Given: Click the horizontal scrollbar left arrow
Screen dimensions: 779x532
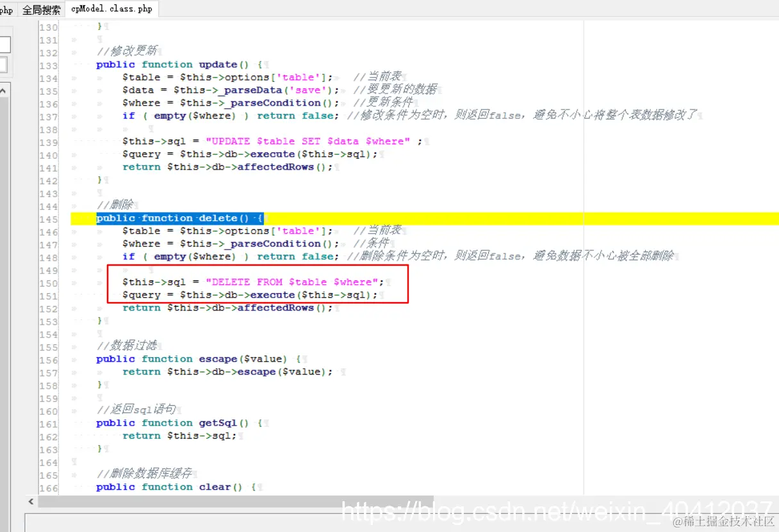Looking at the screenshot, I should [31, 501].
